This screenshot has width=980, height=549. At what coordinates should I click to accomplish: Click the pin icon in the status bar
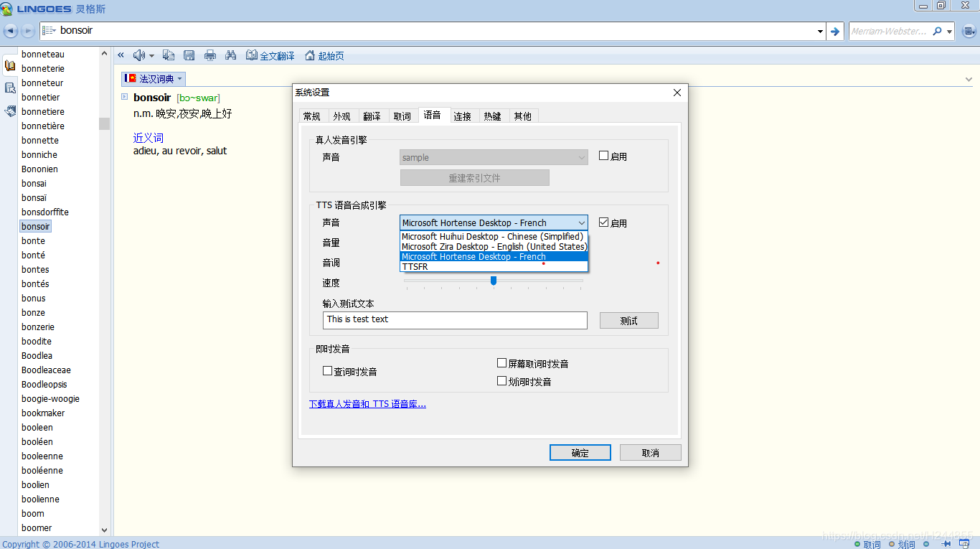click(946, 543)
